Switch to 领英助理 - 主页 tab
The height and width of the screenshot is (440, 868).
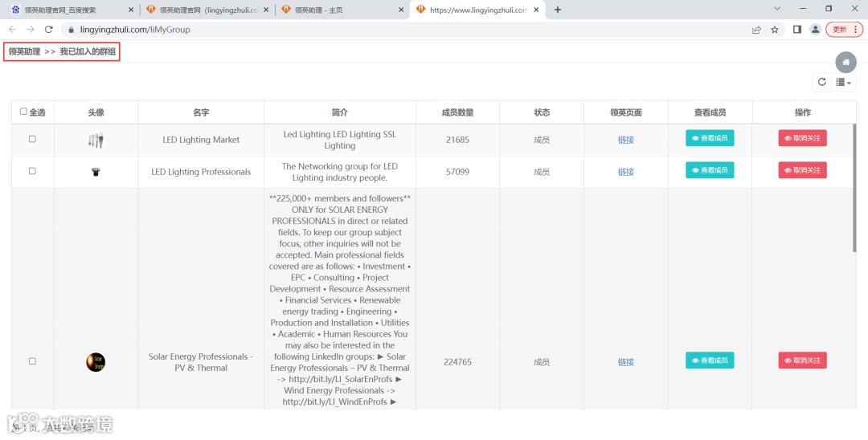click(342, 10)
